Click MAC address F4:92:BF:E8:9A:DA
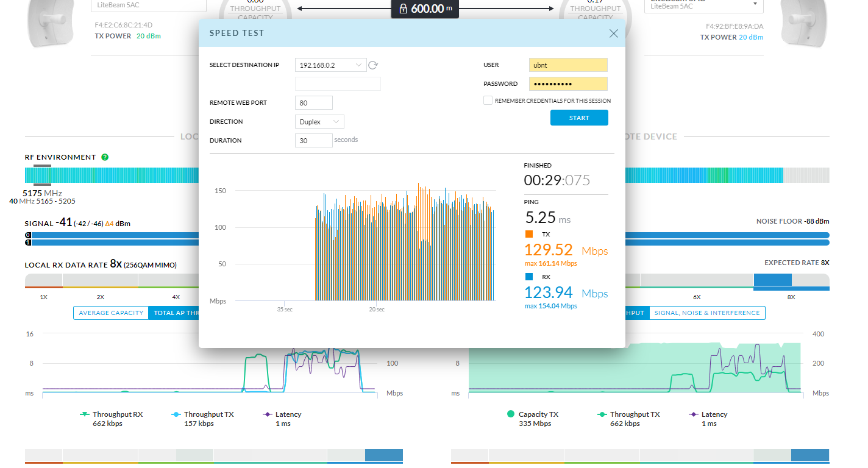This screenshot has height=468, width=868. [735, 26]
